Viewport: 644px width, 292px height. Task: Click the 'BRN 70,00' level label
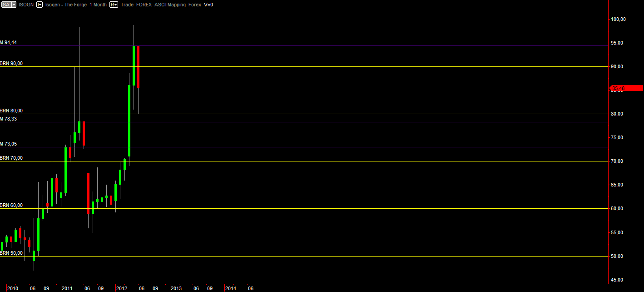(x=11, y=158)
